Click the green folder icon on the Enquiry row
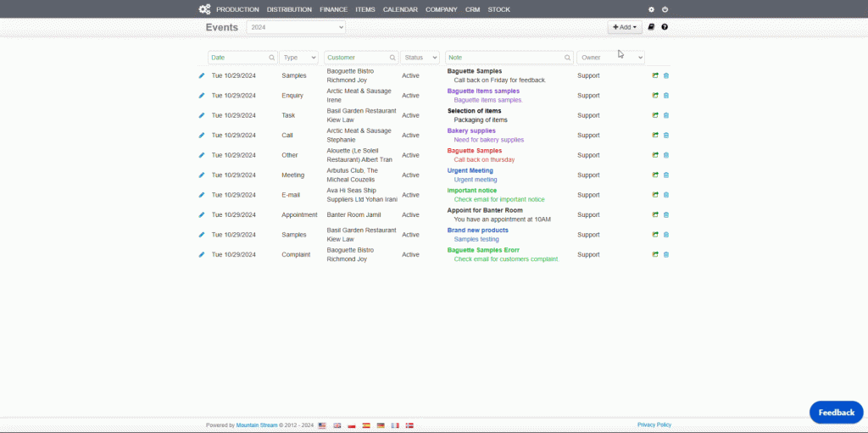 655,95
